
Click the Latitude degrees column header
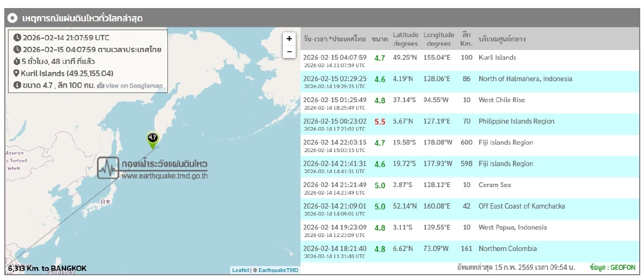coord(405,39)
